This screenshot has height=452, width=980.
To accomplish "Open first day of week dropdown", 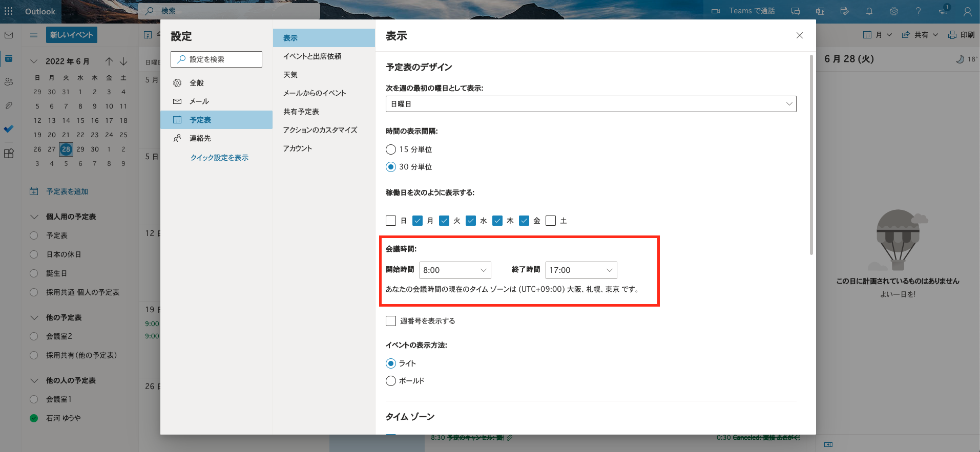I will (x=591, y=104).
